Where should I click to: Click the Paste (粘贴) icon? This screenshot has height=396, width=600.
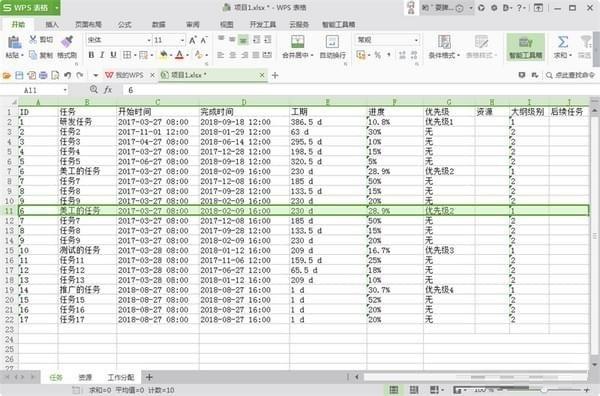(14, 42)
